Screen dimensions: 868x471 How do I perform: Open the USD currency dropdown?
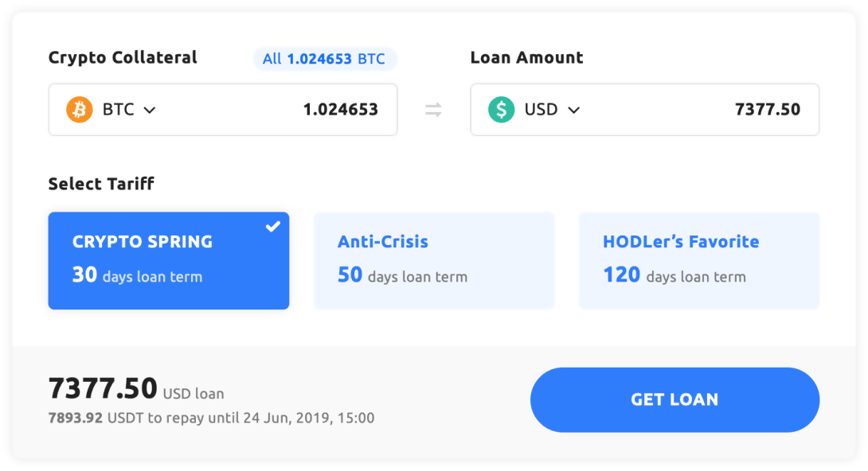pos(551,110)
